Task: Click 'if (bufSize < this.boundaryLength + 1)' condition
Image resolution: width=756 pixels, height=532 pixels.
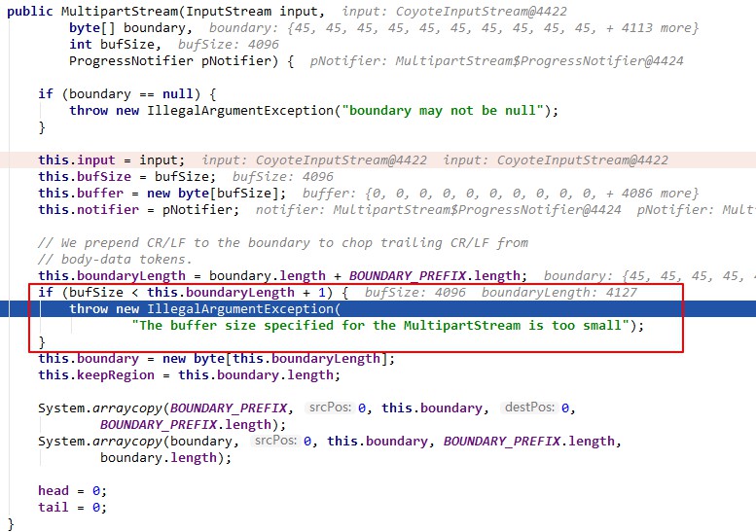Action: (x=185, y=293)
